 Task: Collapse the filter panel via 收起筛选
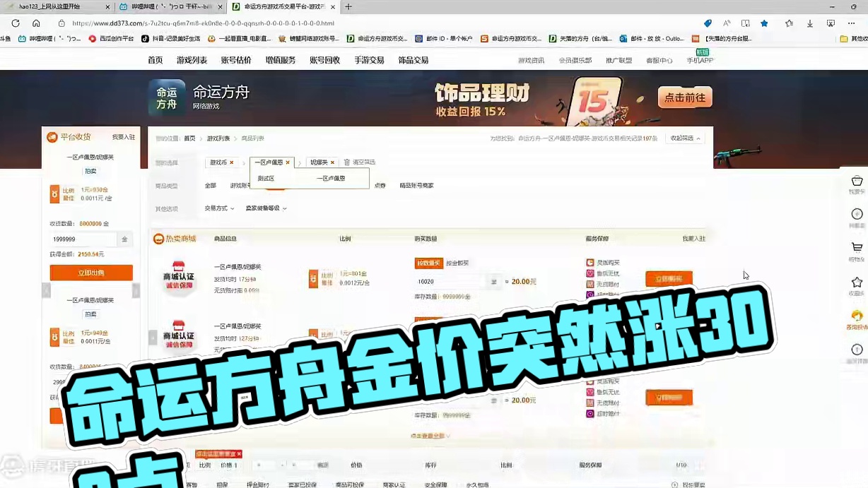[x=682, y=138]
